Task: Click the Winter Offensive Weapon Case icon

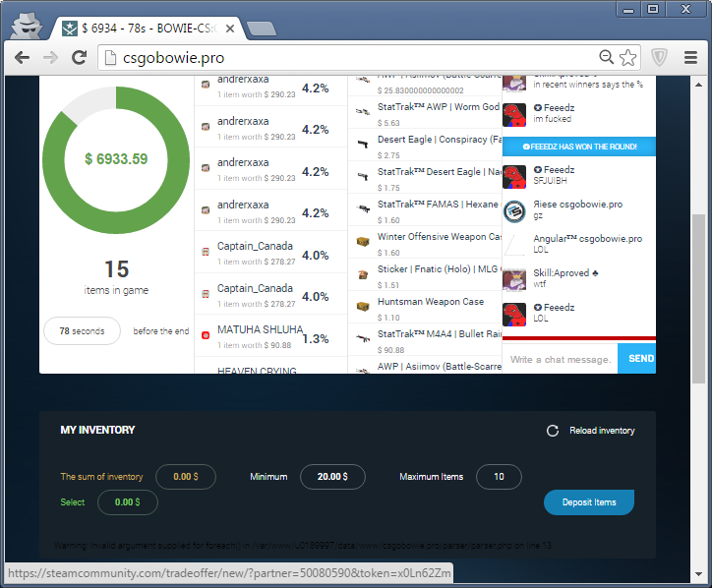Action: point(363,241)
